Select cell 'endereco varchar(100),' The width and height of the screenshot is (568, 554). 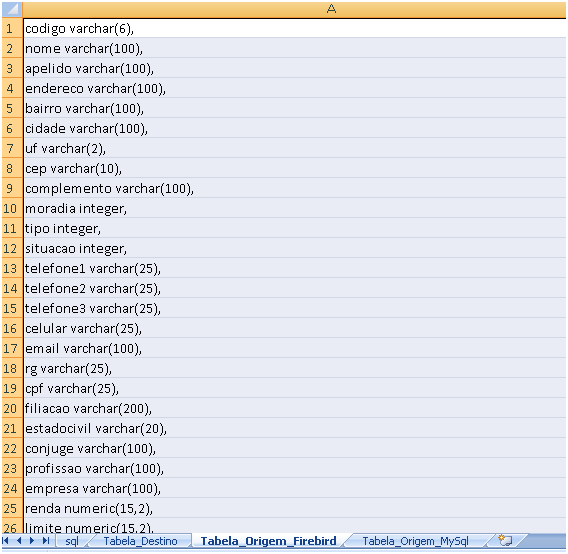(295, 88)
